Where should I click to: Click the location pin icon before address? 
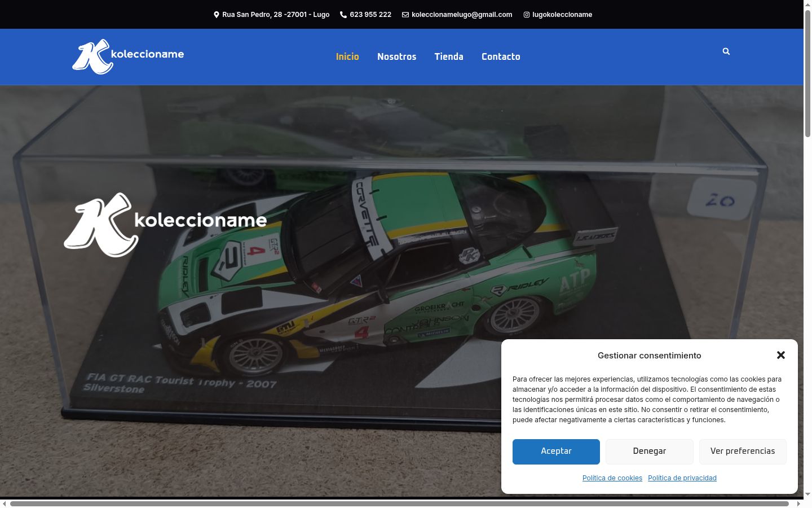[217, 15]
